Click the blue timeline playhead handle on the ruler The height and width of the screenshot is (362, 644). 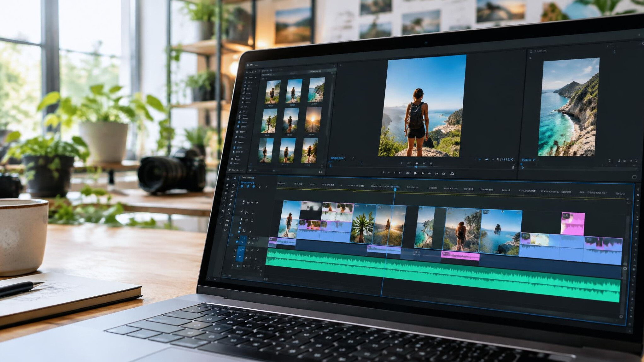(395, 190)
